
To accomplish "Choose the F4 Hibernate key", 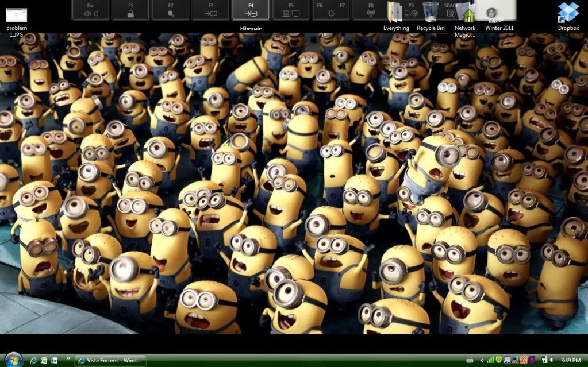I will click(251, 10).
